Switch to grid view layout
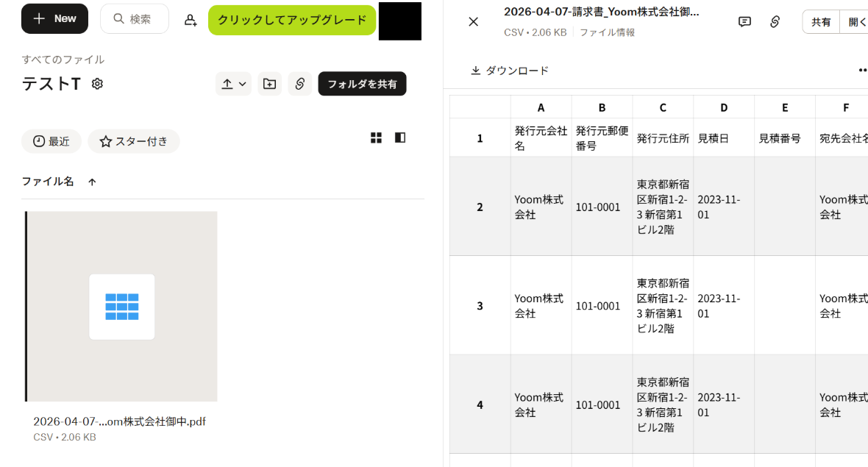The width and height of the screenshot is (868, 467). [x=376, y=138]
